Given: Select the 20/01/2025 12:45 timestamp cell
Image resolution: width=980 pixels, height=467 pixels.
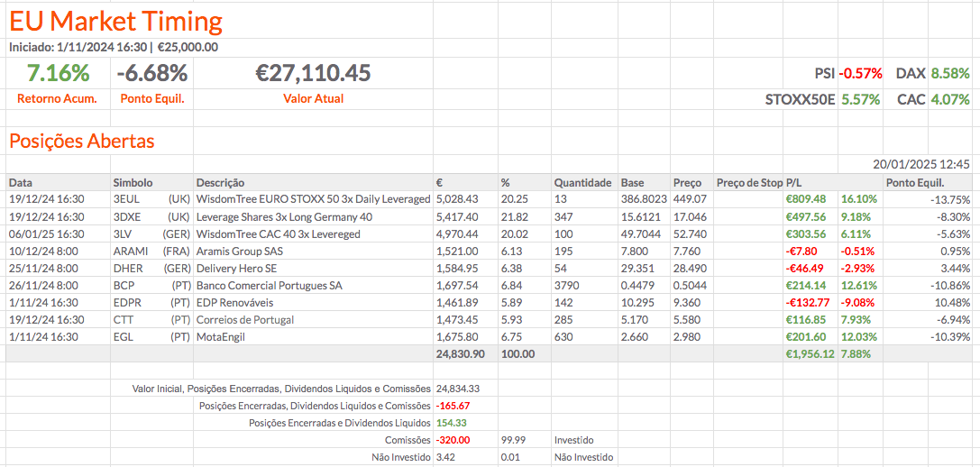Looking at the screenshot, I should tap(921, 165).
